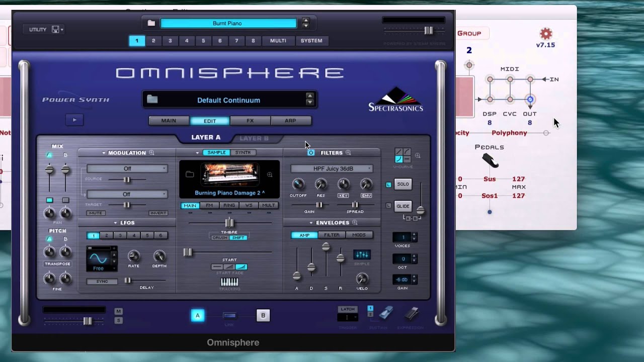Click the play arrow button under Power Synth

[74, 120]
